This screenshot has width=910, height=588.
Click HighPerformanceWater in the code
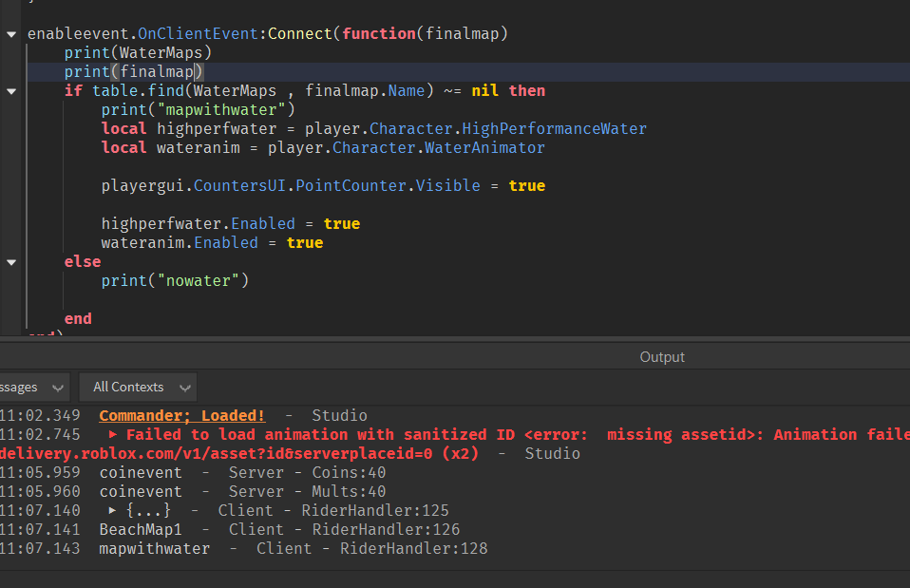point(554,129)
